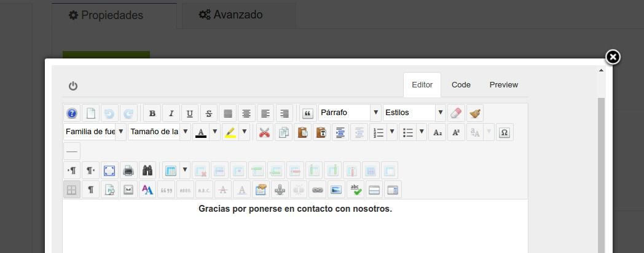Click the Cut scissors icon
Screen dimensions: 644x253
(x=264, y=132)
